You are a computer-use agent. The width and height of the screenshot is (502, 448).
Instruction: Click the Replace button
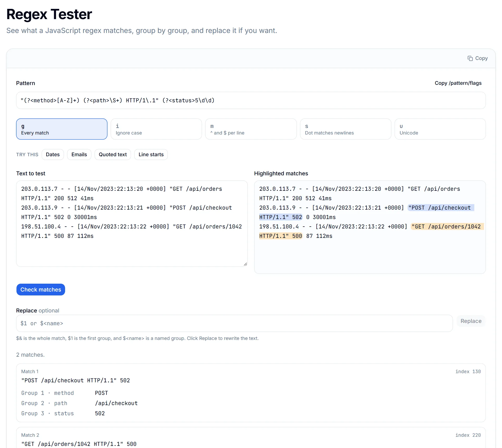[471, 321]
